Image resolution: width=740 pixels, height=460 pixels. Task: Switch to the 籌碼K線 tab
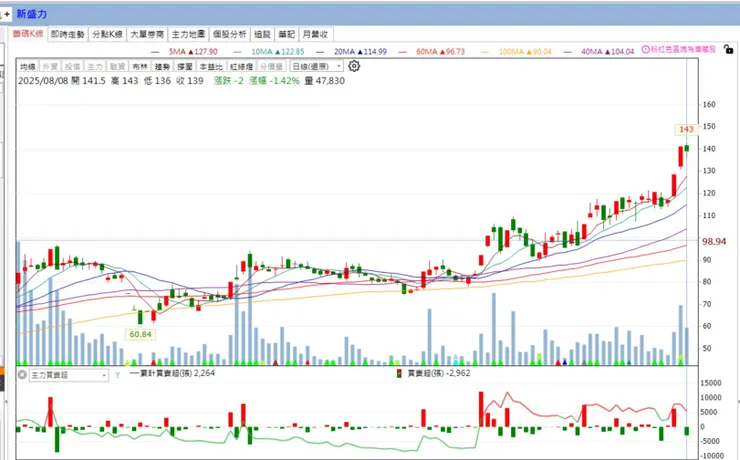coord(28,34)
